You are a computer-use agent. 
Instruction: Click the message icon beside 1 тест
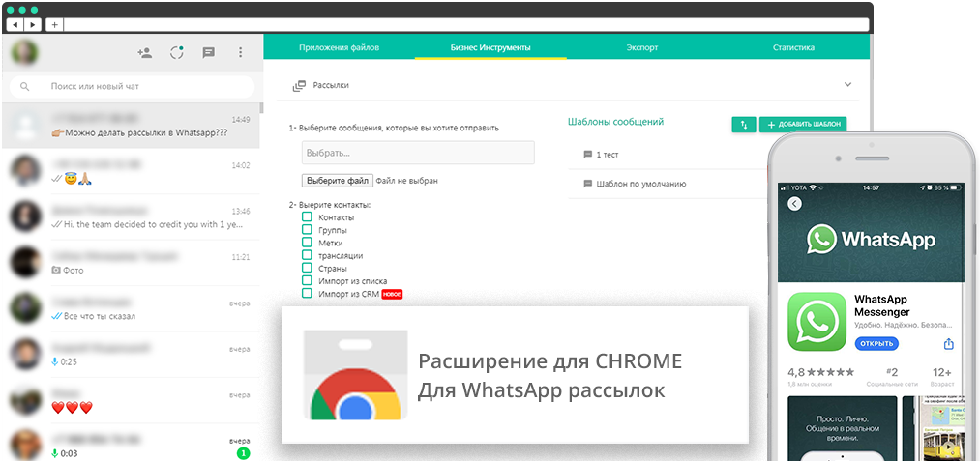tap(587, 155)
